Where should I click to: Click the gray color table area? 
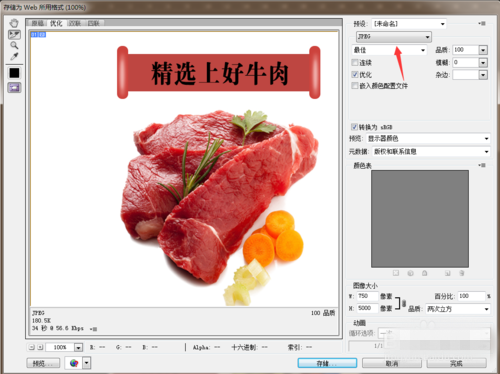coord(420,219)
